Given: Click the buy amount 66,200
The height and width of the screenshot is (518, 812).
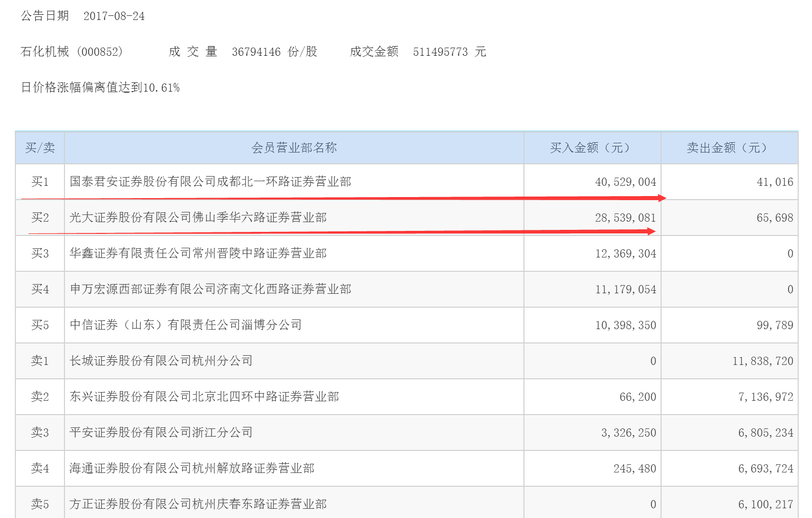Looking at the screenshot, I should 638,397.
